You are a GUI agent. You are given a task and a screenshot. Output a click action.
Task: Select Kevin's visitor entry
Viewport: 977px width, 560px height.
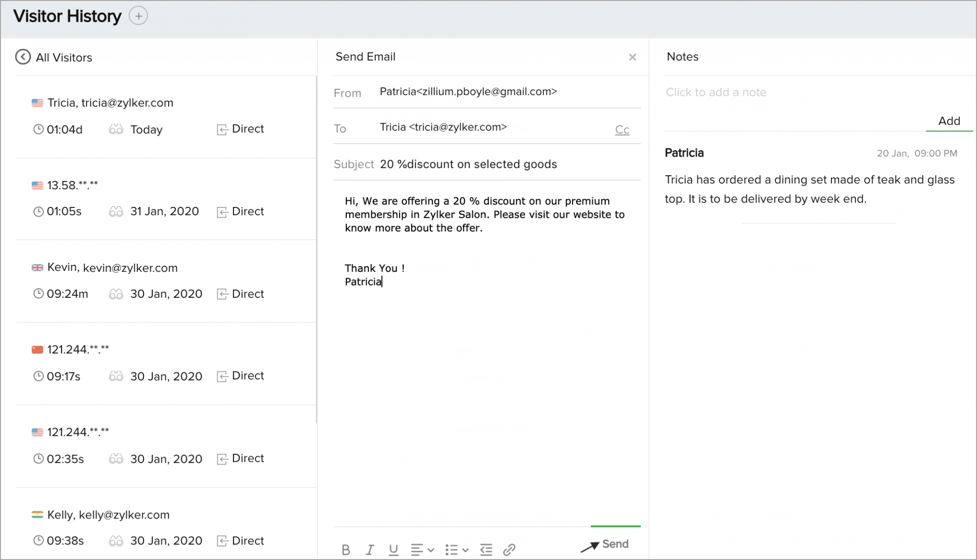click(x=112, y=268)
